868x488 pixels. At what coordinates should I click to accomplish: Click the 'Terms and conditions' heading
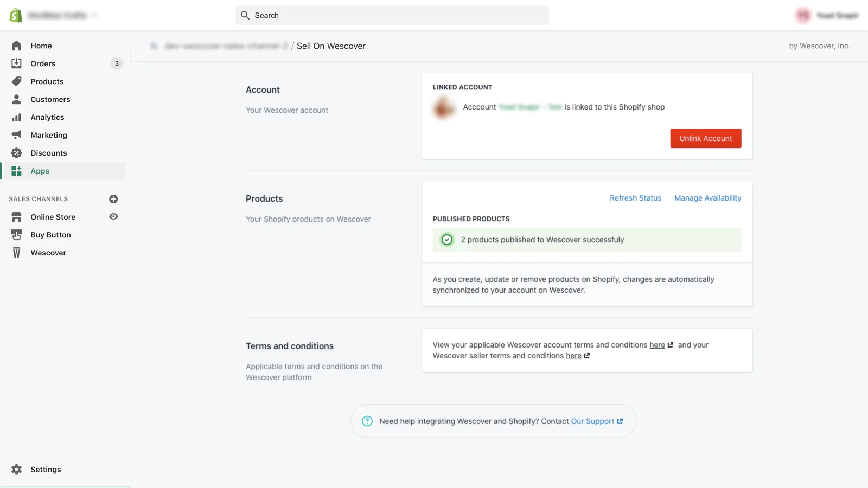[290, 346]
